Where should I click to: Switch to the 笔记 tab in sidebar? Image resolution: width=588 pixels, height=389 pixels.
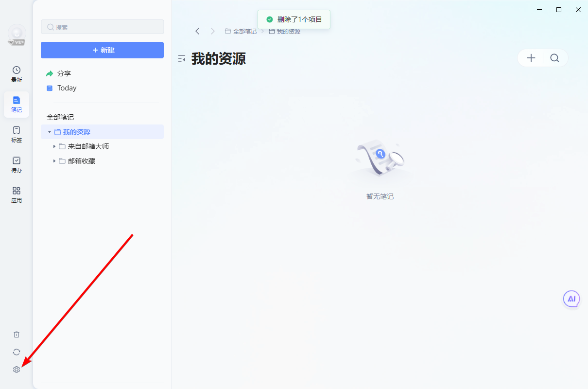coord(16,104)
